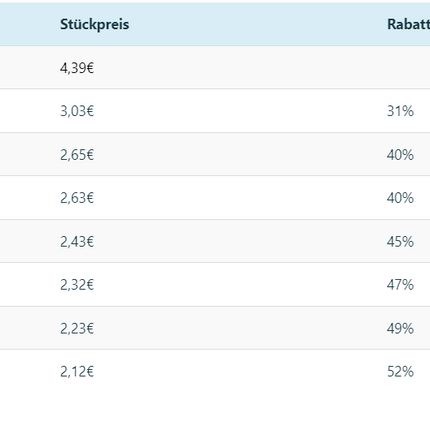Image resolution: width=430 pixels, height=430 pixels.
Task: Select the 2,43€ unit price cell
Action: coord(77,242)
